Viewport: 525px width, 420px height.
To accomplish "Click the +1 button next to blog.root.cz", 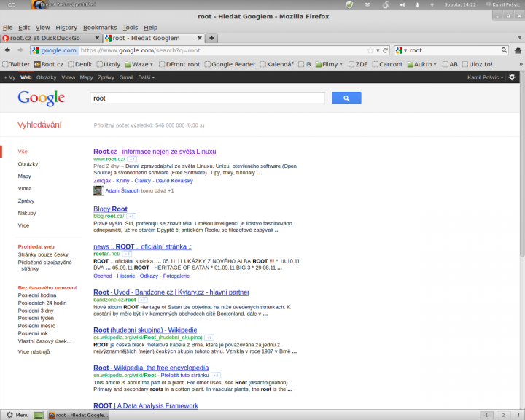I will tap(131, 217).
